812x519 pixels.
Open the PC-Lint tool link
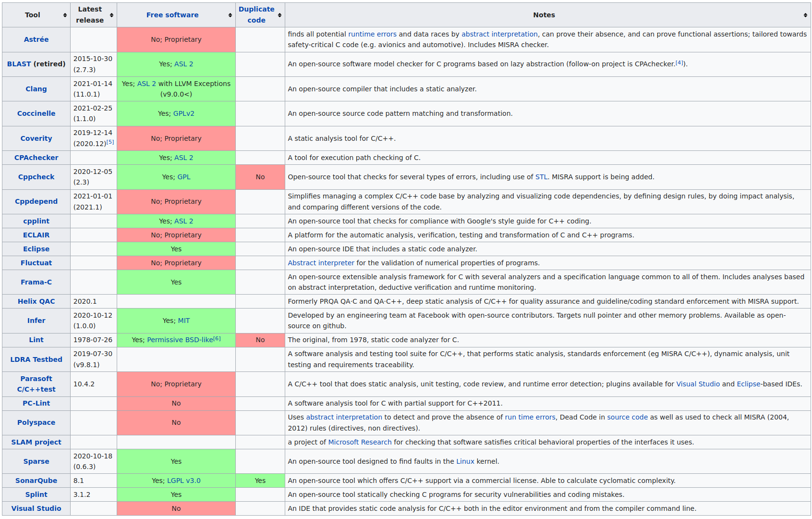pyautogui.click(x=36, y=403)
